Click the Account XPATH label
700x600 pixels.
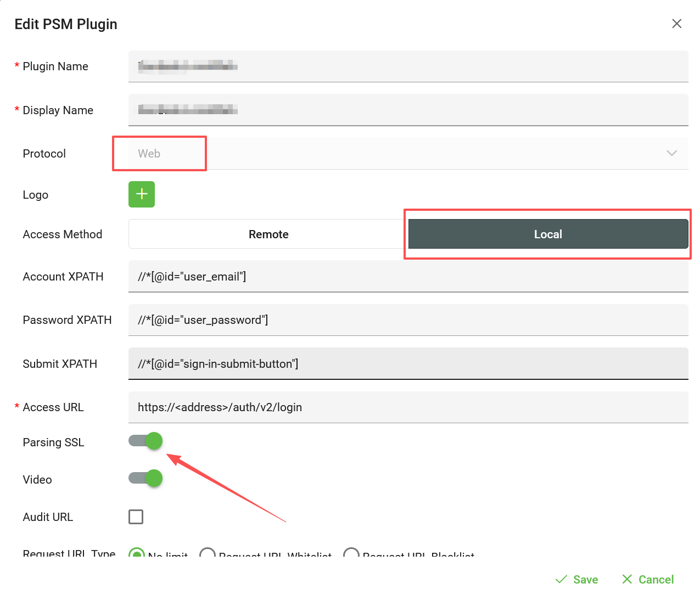pos(63,277)
